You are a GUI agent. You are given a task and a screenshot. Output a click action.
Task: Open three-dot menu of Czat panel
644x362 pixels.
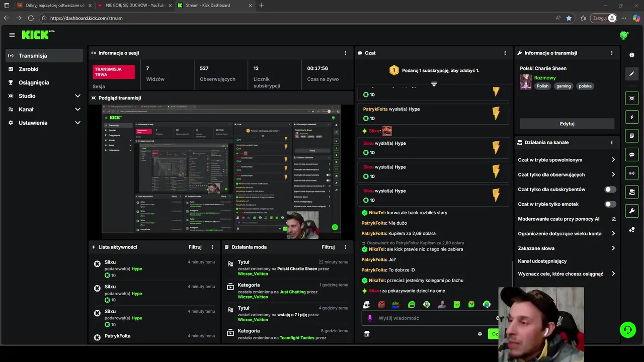(505, 53)
